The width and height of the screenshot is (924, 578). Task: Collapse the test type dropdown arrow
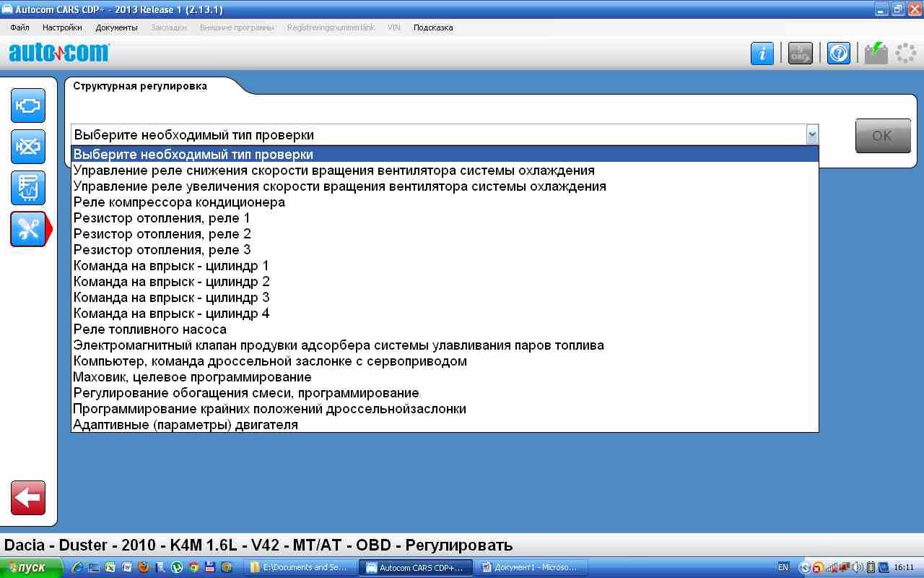pos(812,134)
